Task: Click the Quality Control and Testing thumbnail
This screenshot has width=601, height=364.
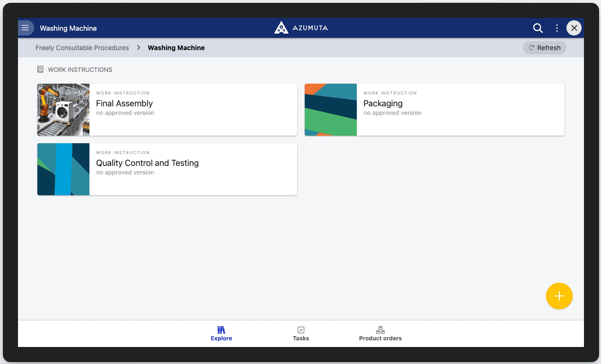Action: pos(63,169)
